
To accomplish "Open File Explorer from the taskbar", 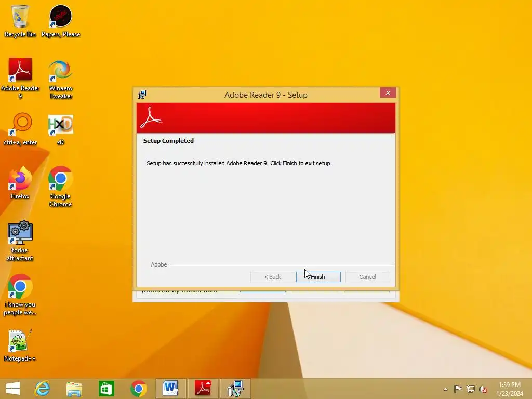I will tap(74, 389).
